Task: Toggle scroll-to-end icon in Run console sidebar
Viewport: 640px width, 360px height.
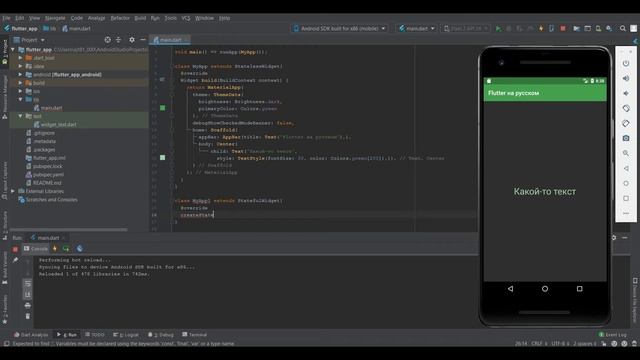Action: [27, 294]
